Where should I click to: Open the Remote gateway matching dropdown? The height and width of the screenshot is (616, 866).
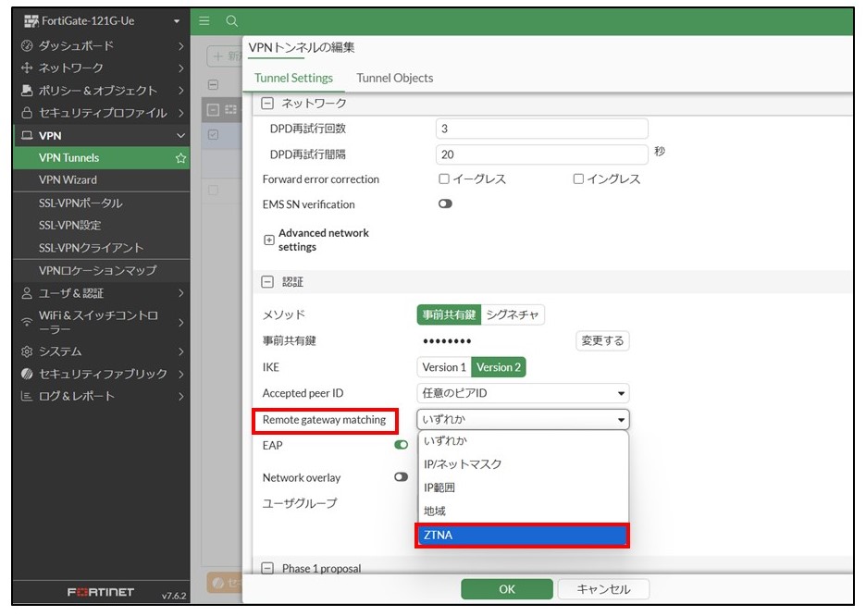click(523, 420)
